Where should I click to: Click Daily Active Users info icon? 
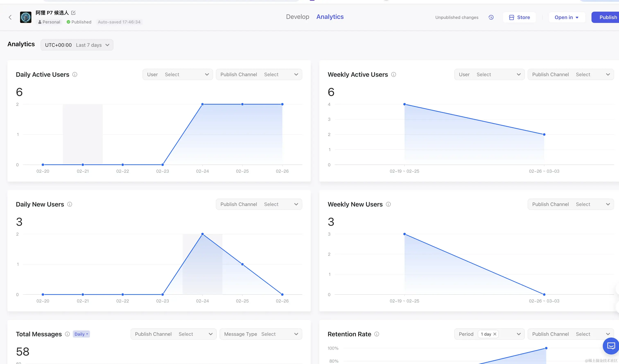pos(75,75)
